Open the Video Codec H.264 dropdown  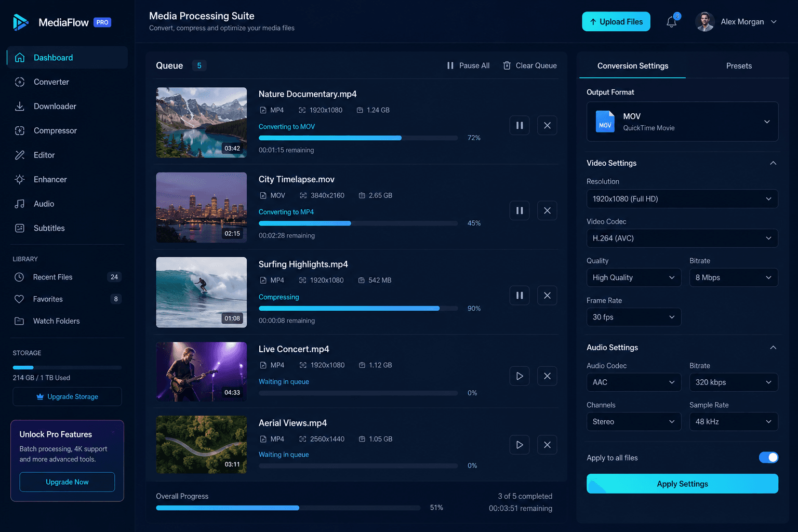[682, 238]
